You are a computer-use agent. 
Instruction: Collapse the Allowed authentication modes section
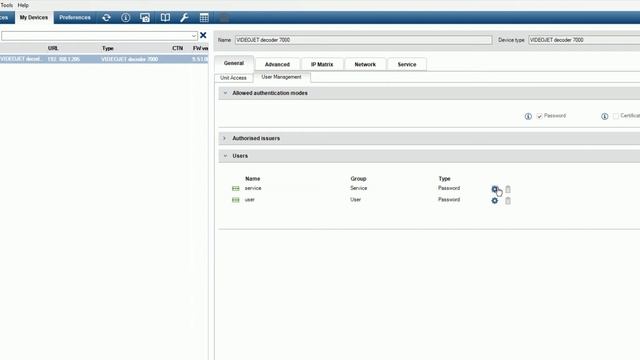[x=225, y=93]
